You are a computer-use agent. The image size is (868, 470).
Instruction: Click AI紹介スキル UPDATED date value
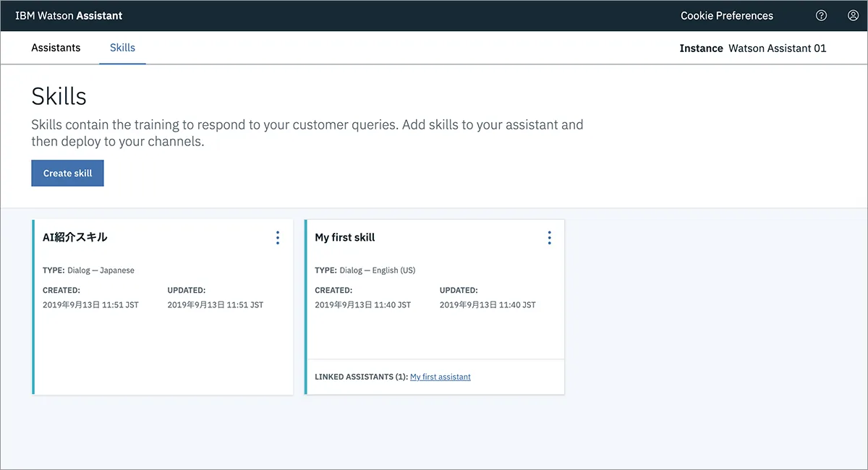coord(216,305)
